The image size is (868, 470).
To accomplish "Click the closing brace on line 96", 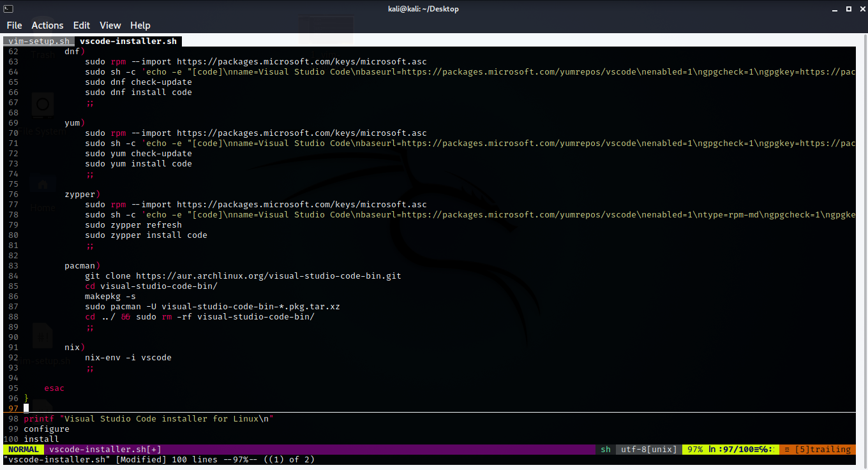I will pyautogui.click(x=26, y=399).
